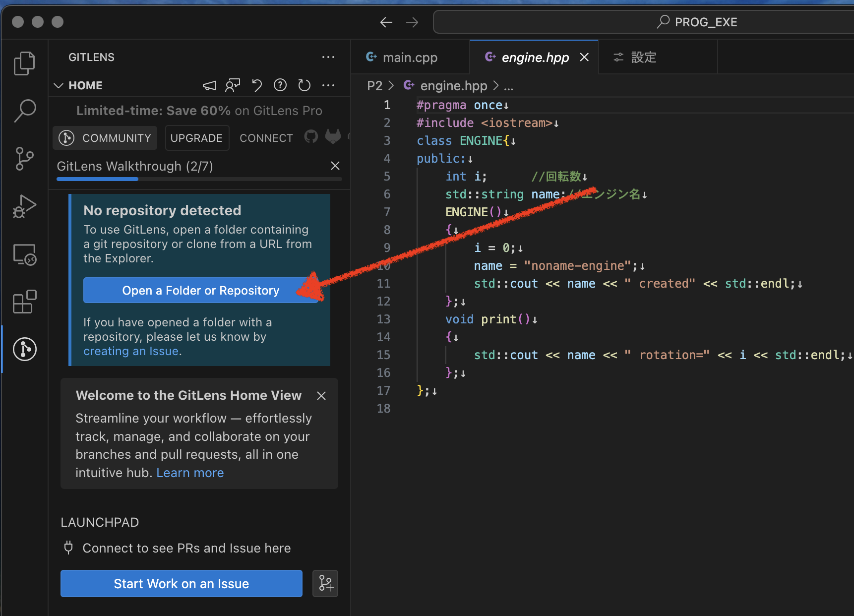854x616 pixels.
Task: Click the GitLab connect icon
Action: pyautogui.click(x=333, y=136)
